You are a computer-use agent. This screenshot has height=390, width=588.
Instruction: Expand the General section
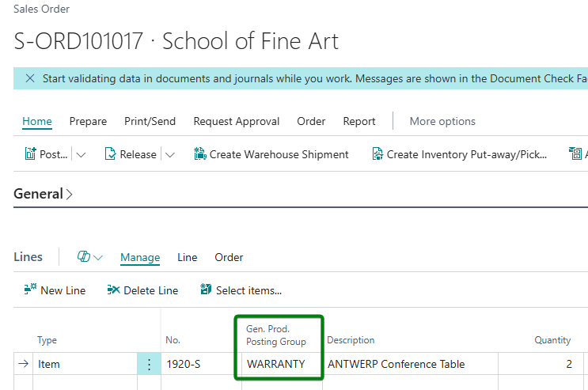tap(43, 194)
